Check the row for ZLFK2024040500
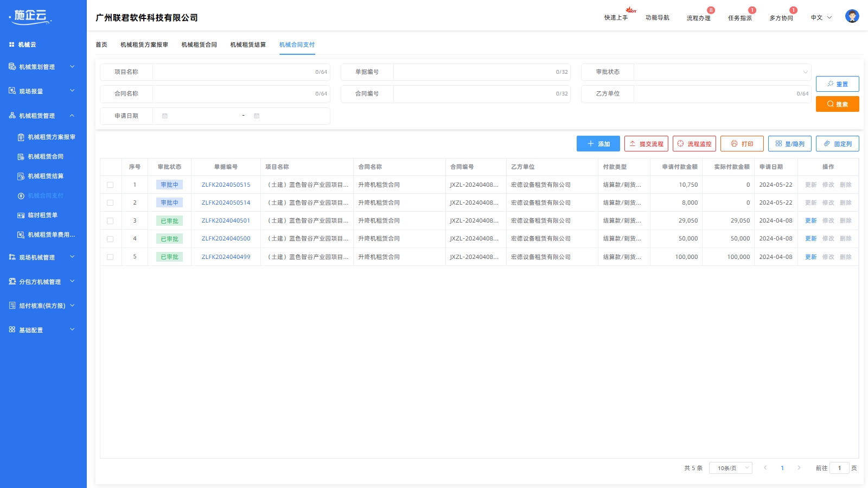 (x=110, y=239)
